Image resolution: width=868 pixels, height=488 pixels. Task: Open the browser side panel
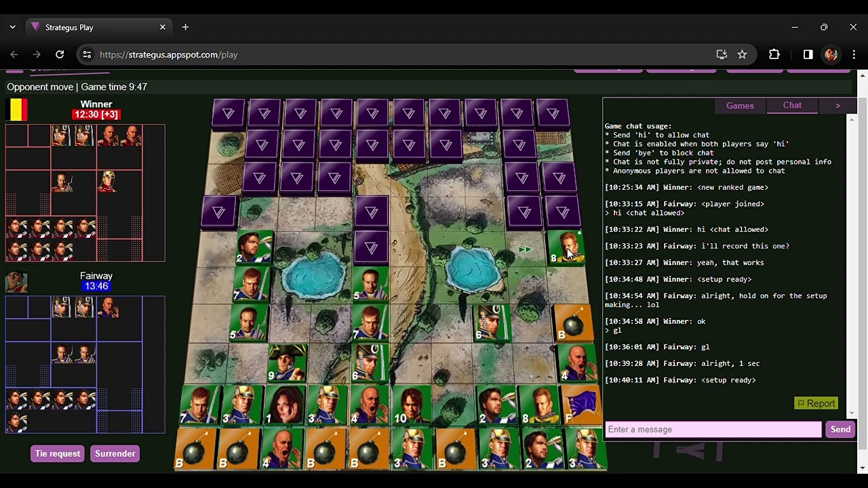tap(808, 54)
